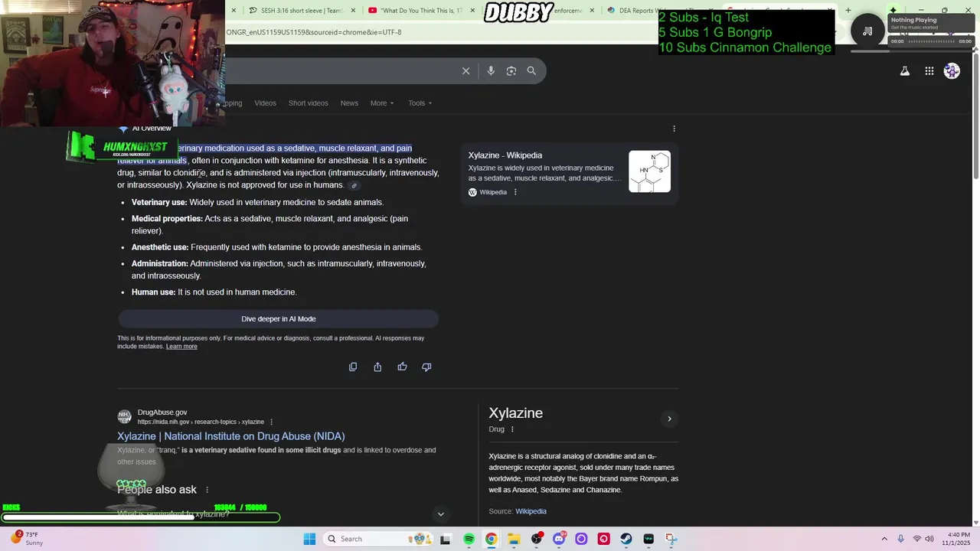Expand the More search filters dropdown
The width and height of the screenshot is (980, 551).
pyautogui.click(x=382, y=103)
